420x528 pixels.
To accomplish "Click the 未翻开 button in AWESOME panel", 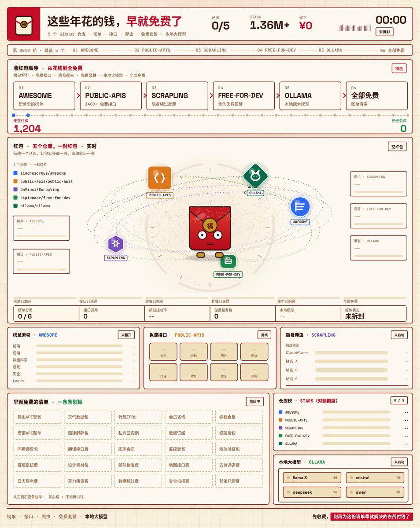I will (126, 335).
